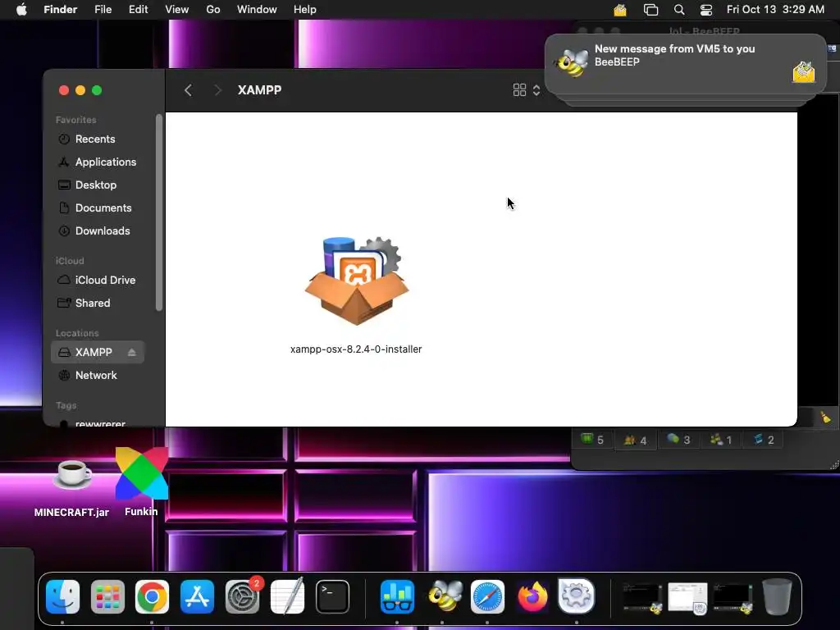Launch Safari from the Dock
This screenshot has height=630, width=840.
coord(487,597)
